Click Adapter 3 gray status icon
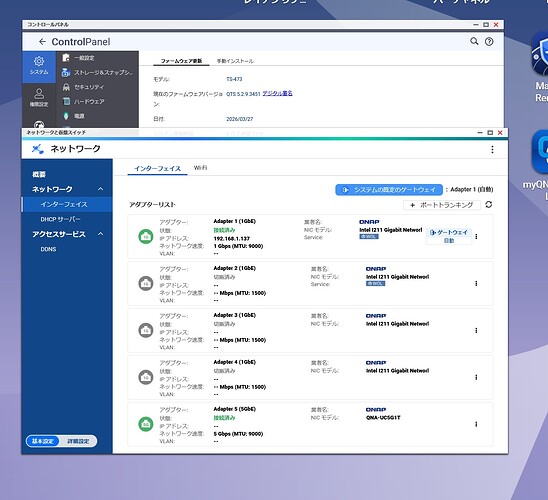 pyautogui.click(x=146, y=331)
